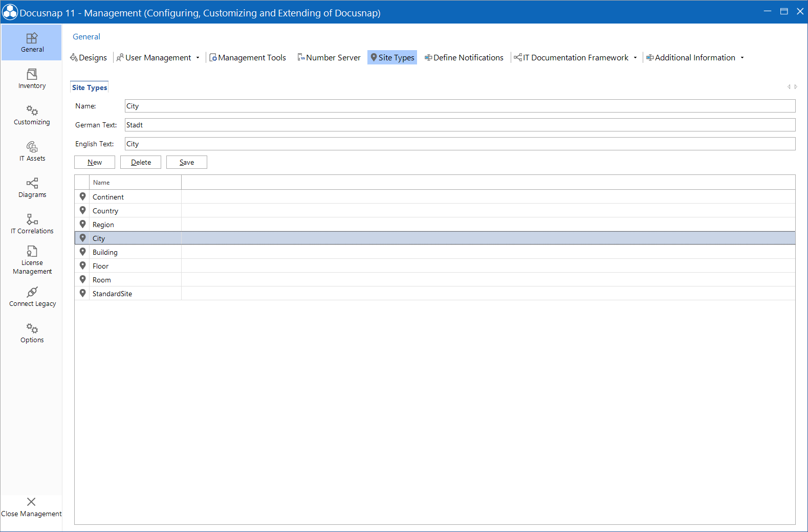The image size is (808, 532).
Task: Open the Options section
Action: pos(32,333)
